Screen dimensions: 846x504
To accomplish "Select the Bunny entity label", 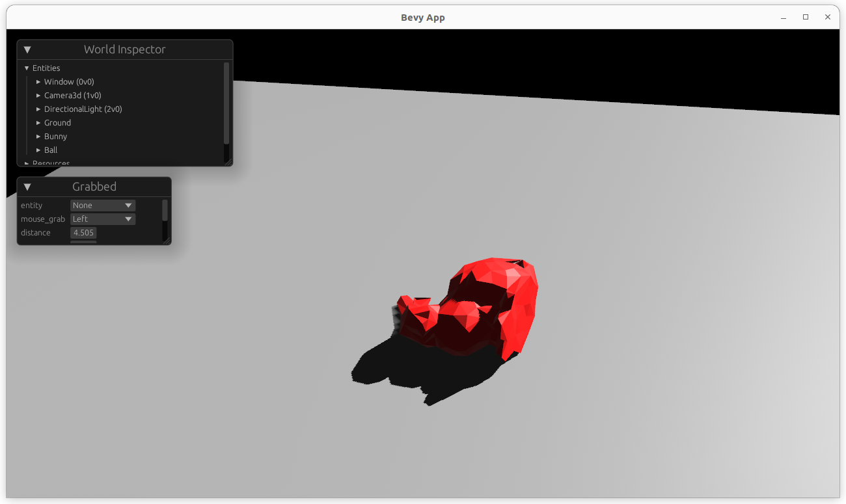I will point(55,137).
